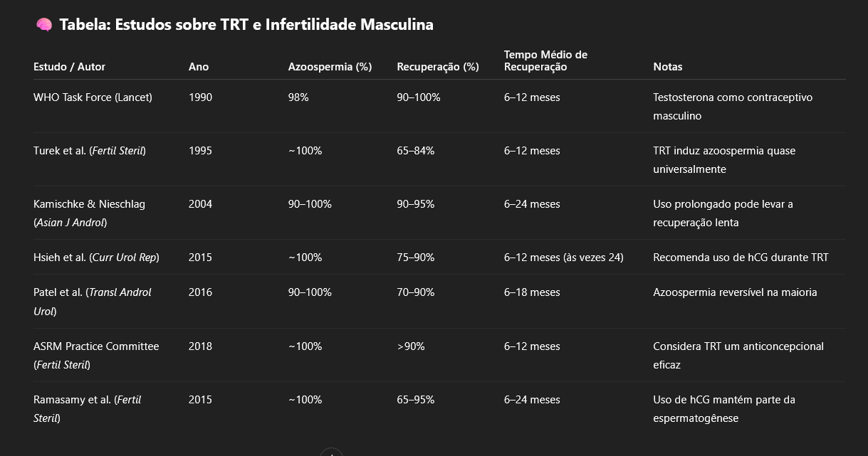Click the '>90%' recovery value

(x=411, y=346)
